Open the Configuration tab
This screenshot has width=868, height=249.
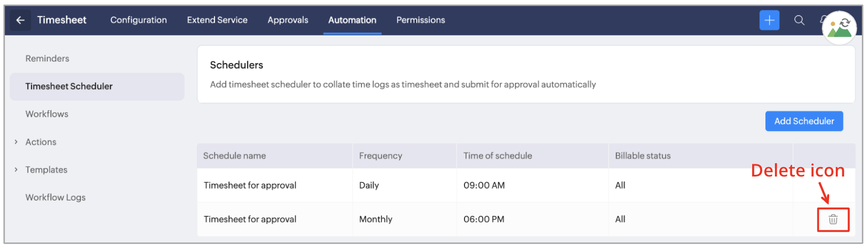139,20
